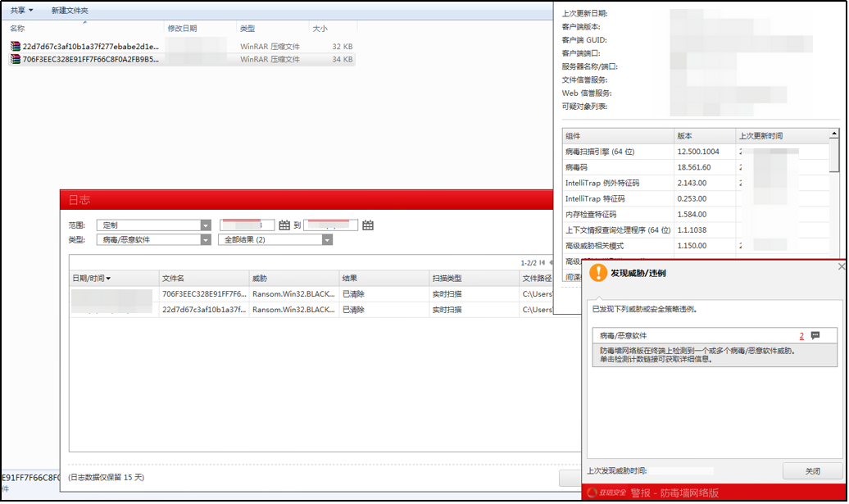849x504 pixels.
Task: Click 新建文件夹 in the Explorer toolbar
Action: pos(70,11)
